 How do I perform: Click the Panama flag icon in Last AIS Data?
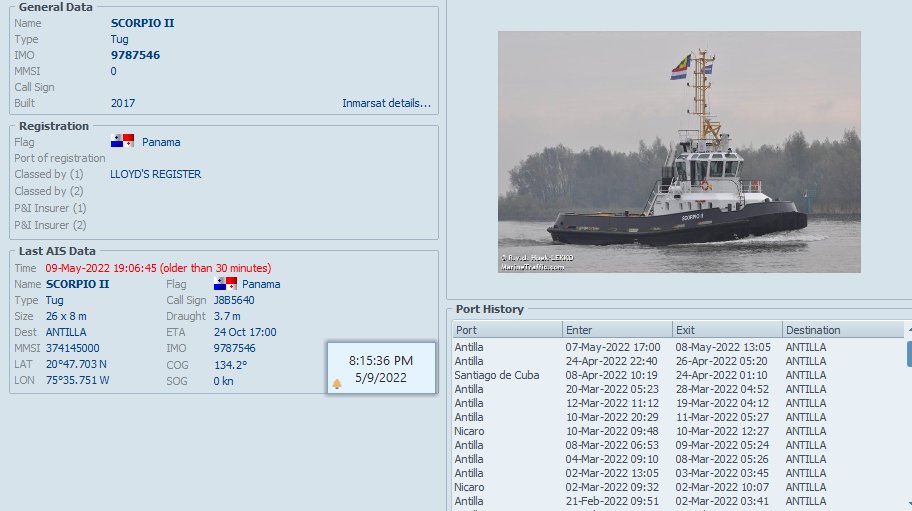[x=225, y=284]
